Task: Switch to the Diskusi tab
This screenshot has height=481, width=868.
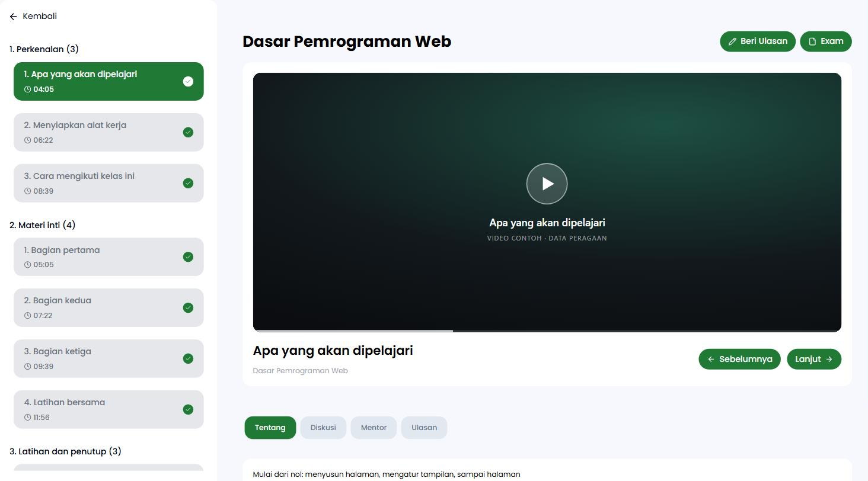Action: tap(323, 428)
